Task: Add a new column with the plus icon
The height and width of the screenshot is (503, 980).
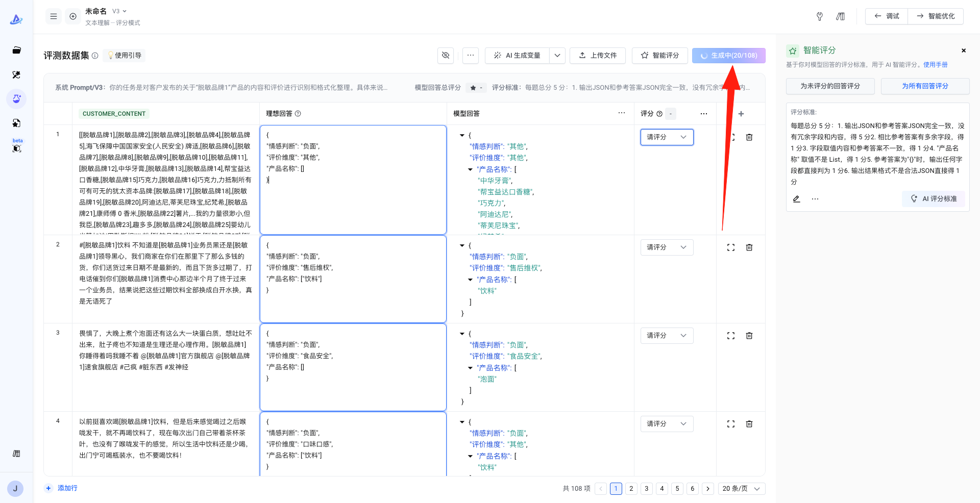Action: [741, 114]
